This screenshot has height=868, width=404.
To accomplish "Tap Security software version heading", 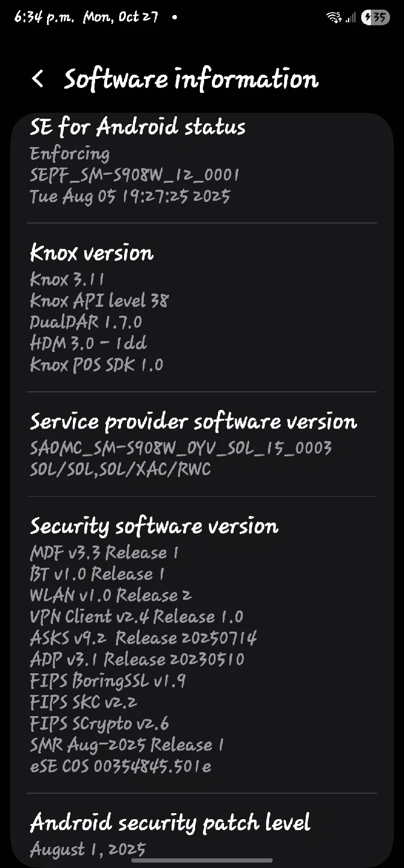I will point(154,526).
